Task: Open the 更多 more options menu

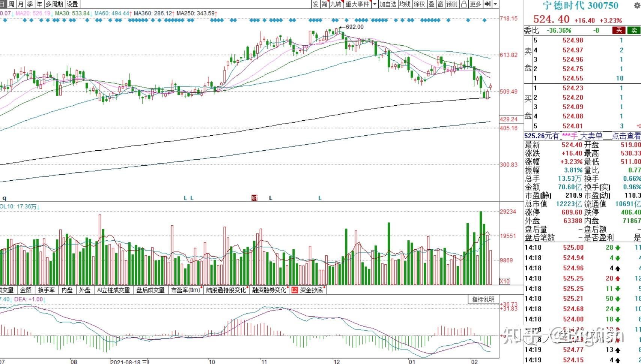Action: [x=475, y=4]
